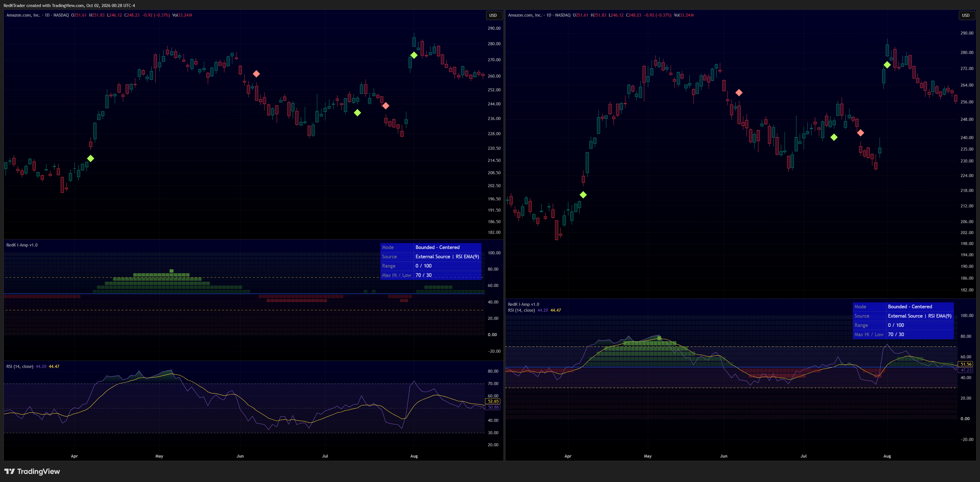The width and height of the screenshot is (980, 482).
Task: Click the 'Bounded - Centered' cell in left chart table
Action: [447, 247]
